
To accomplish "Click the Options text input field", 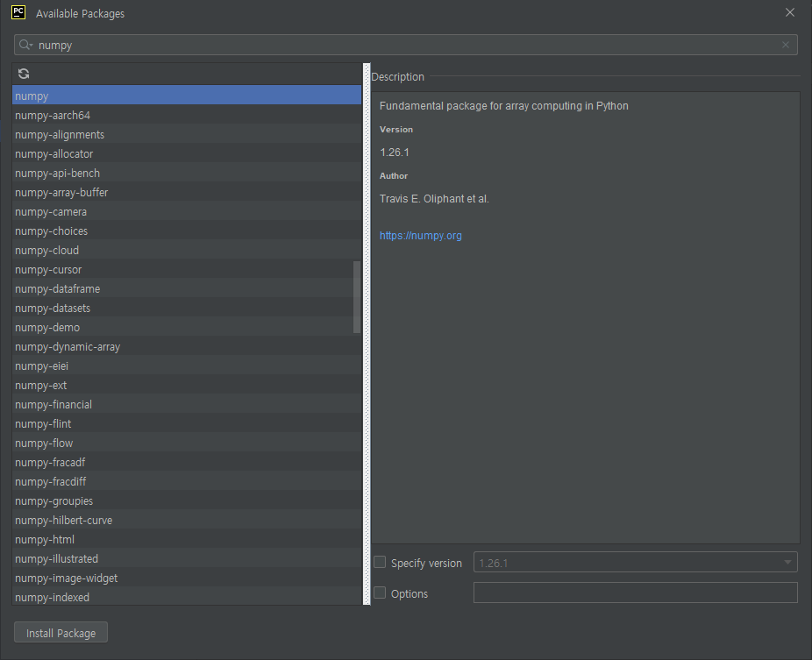I will (x=636, y=593).
